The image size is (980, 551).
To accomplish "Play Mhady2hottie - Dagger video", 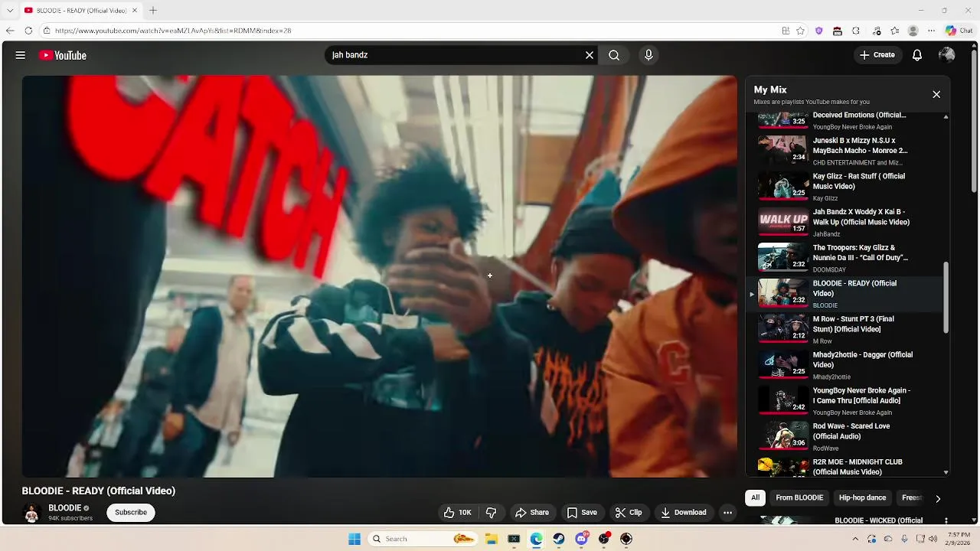I will [846, 365].
